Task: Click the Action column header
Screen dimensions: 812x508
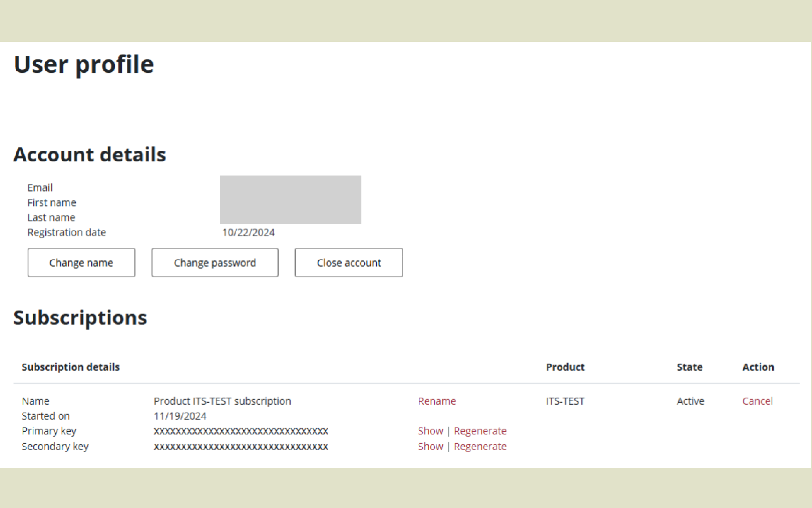Action: coord(758,367)
